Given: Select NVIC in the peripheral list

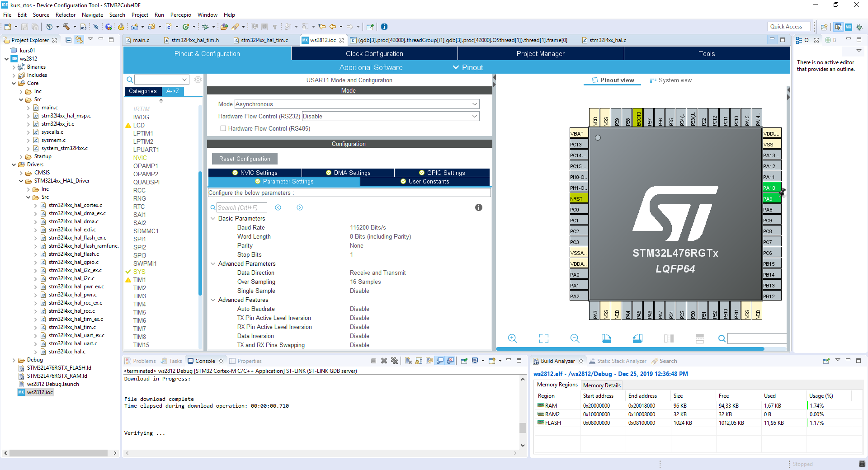Looking at the screenshot, I should point(140,158).
